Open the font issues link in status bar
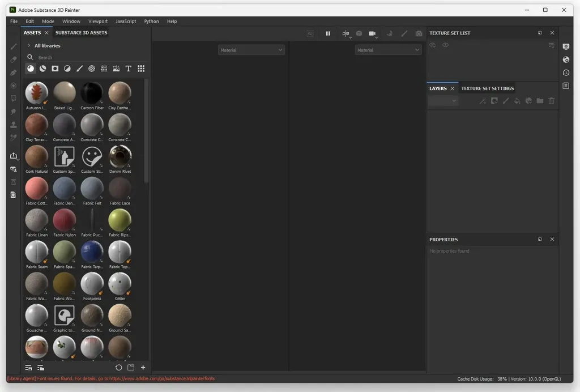The image size is (580, 392). click(162, 378)
